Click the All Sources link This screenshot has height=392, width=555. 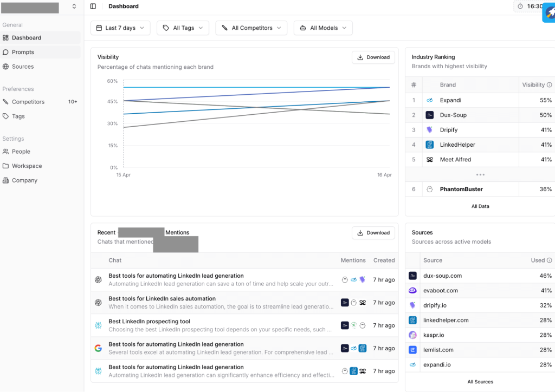click(x=480, y=382)
